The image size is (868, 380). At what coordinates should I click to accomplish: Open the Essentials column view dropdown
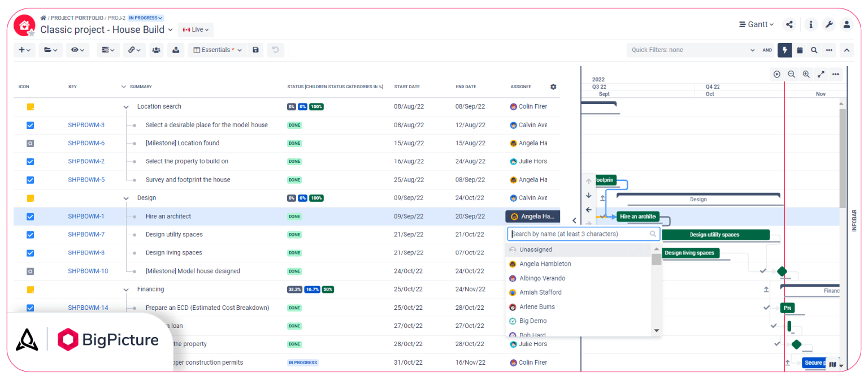point(218,50)
